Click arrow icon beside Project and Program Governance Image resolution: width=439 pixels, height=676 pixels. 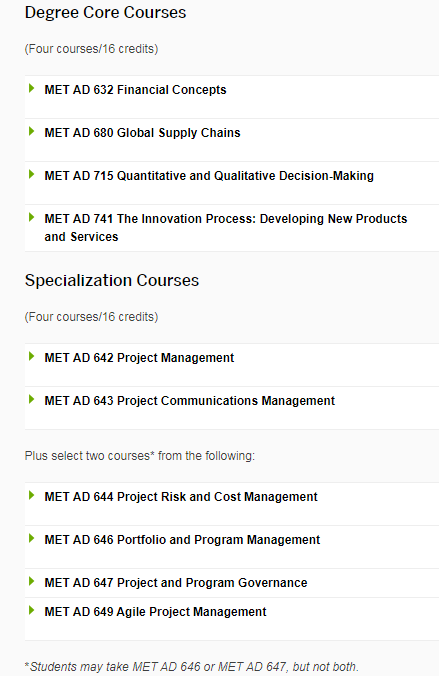point(31,582)
